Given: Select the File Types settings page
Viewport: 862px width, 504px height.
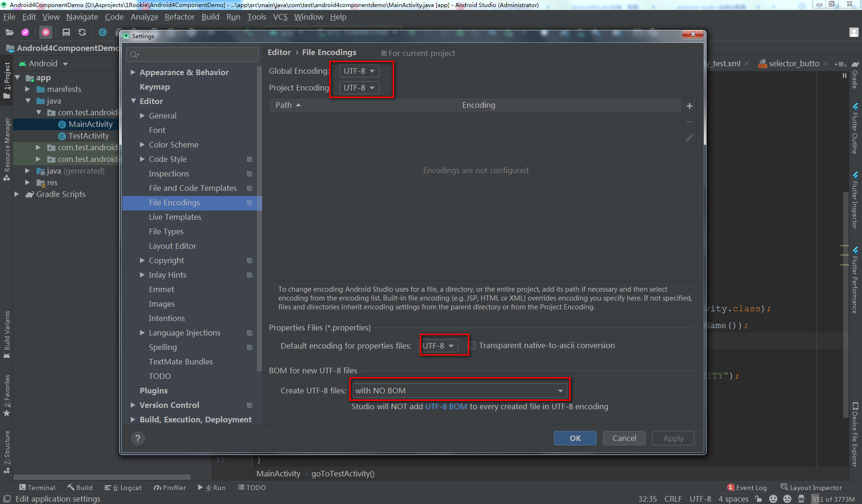Looking at the screenshot, I should (x=166, y=231).
